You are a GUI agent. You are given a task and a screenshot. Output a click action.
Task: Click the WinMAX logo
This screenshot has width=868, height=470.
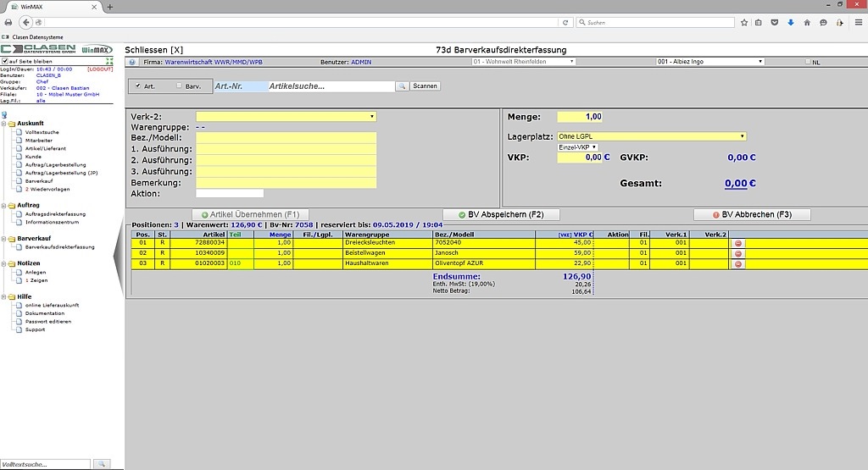(x=97, y=50)
